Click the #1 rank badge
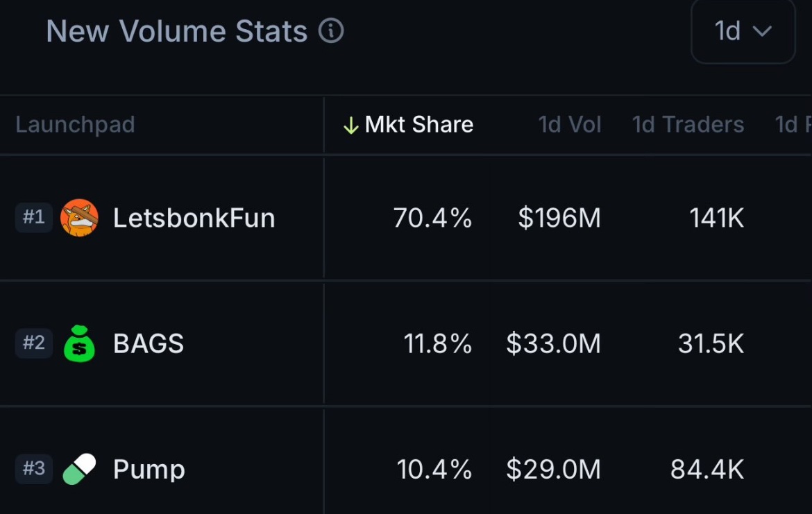 point(34,217)
